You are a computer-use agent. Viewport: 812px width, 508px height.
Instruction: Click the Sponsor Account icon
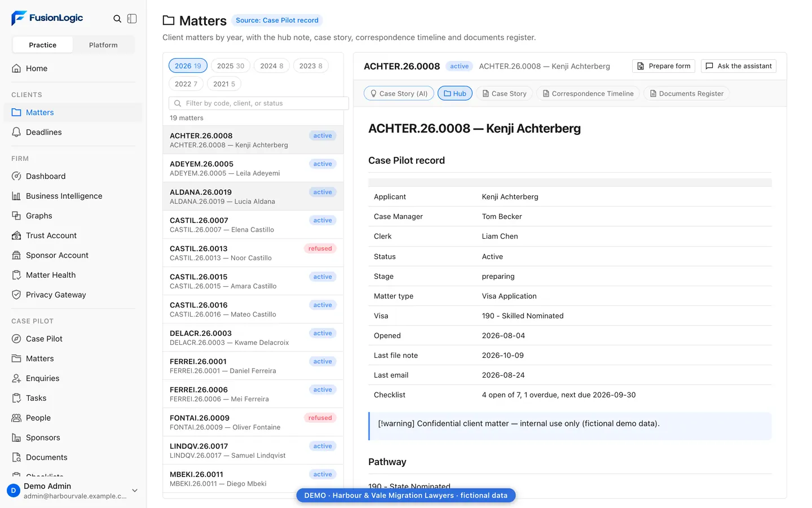pyautogui.click(x=16, y=255)
